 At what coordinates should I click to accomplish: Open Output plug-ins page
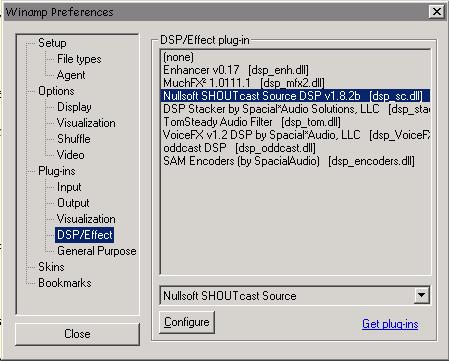point(73,203)
